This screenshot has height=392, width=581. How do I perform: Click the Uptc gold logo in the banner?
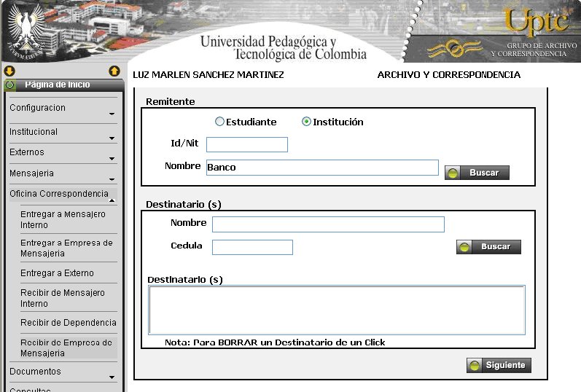537,21
